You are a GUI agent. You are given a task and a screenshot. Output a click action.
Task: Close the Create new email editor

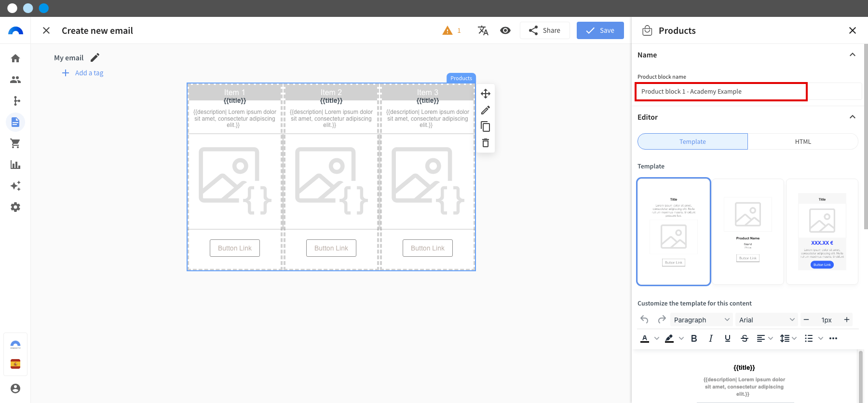pos(46,30)
